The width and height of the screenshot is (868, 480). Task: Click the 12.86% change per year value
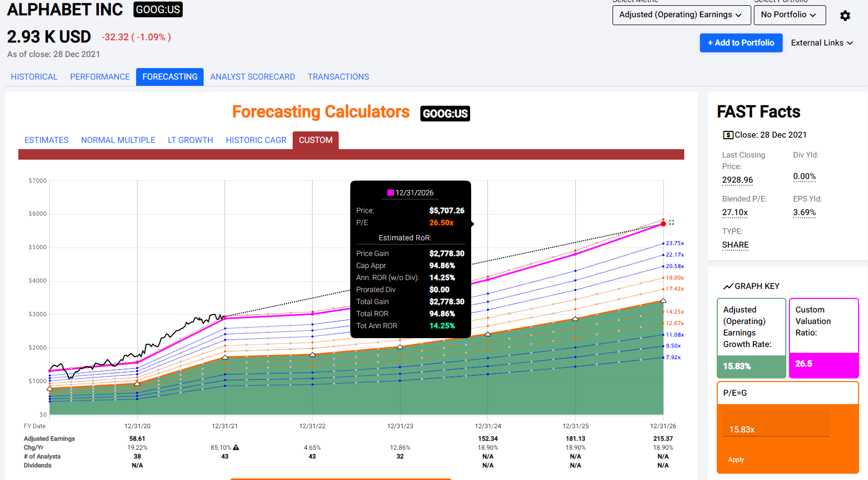click(x=400, y=448)
